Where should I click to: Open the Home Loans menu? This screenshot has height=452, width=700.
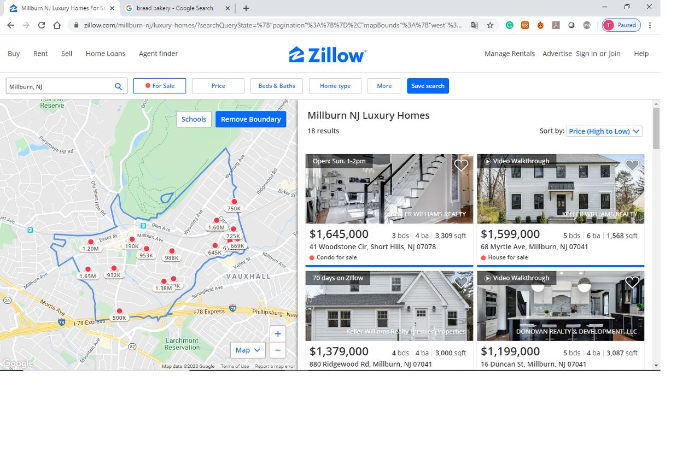pos(105,54)
